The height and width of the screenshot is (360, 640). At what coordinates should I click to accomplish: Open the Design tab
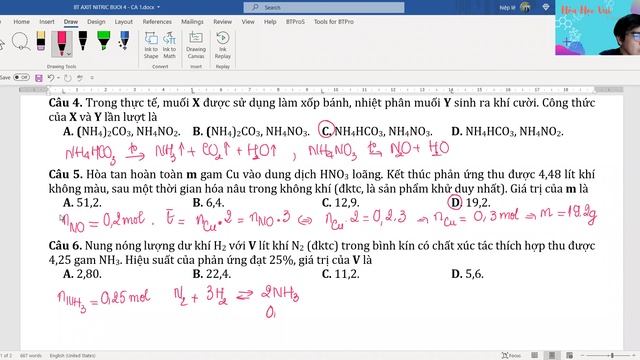pyautogui.click(x=96, y=22)
